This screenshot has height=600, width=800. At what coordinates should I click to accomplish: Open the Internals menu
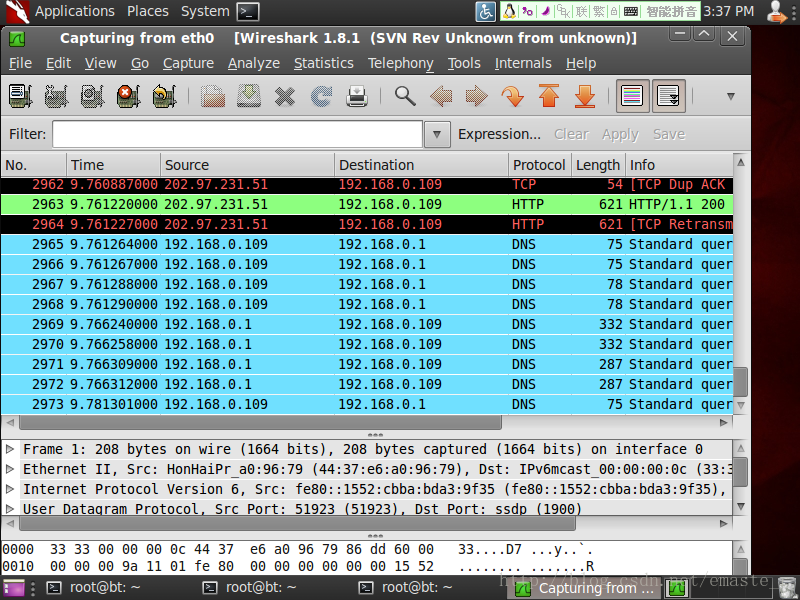[x=523, y=63]
